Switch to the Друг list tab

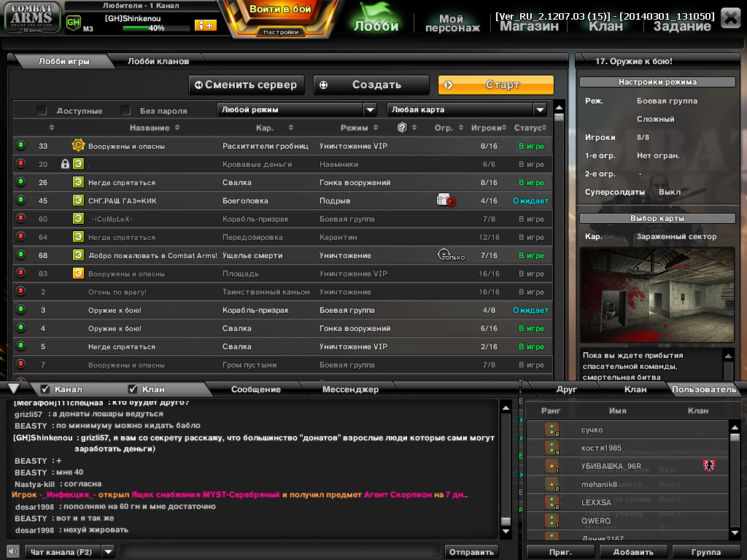click(x=566, y=389)
